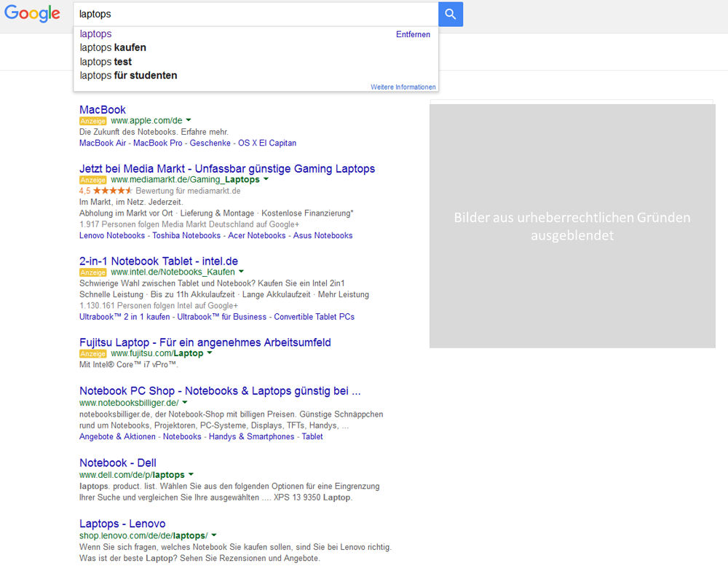Image resolution: width=728 pixels, height=574 pixels.
Task: Open dropdown next to shop.lenovo.com URL
Action: tap(214, 535)
